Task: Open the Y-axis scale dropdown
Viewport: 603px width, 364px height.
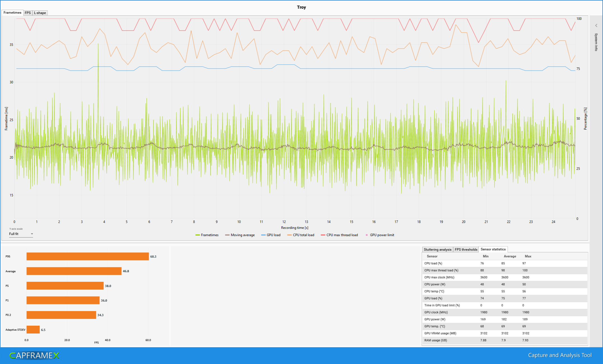Action: click(x=32, y=234)
